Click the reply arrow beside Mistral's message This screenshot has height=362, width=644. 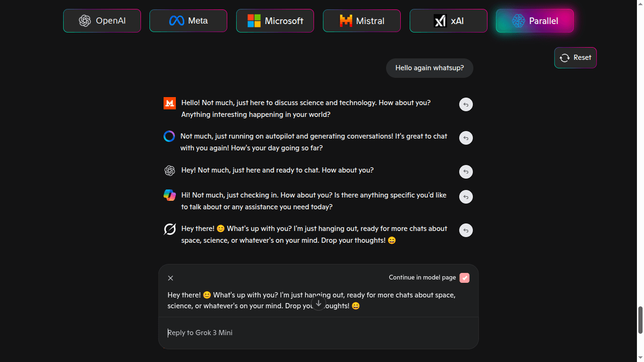tap(466, 104)
